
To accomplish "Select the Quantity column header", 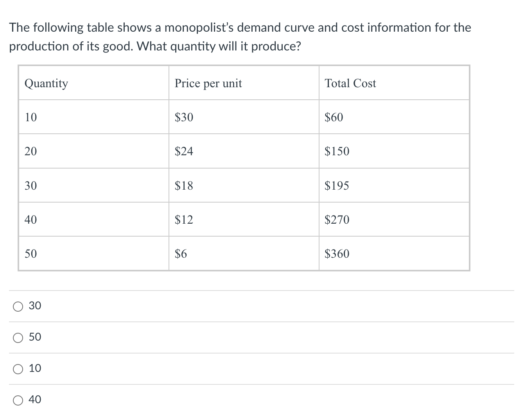I will pos(46,83).
